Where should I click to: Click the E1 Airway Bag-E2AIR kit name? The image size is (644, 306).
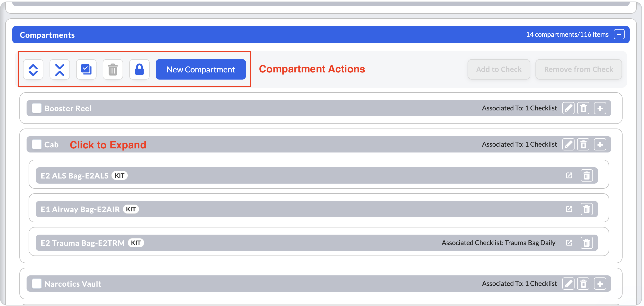coord(80,209)
